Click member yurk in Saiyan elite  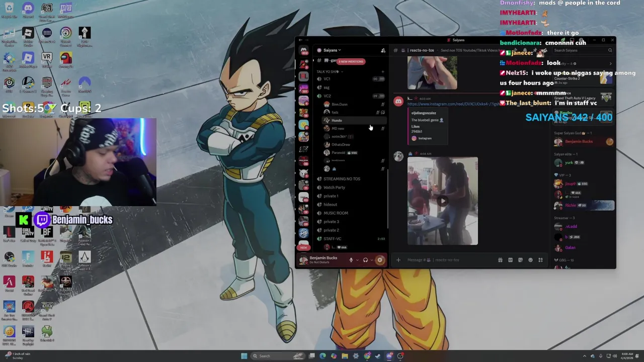(x=569, y=163)
